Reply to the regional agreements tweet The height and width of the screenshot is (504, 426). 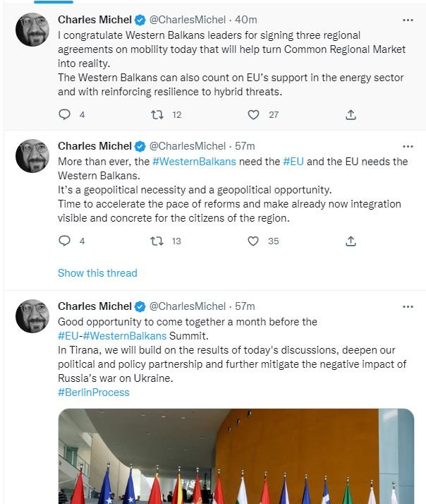[x=65, y=114]
